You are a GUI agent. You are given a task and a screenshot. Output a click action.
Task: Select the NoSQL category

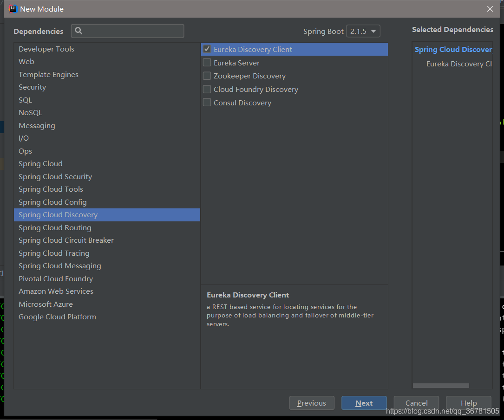(107, 113)
